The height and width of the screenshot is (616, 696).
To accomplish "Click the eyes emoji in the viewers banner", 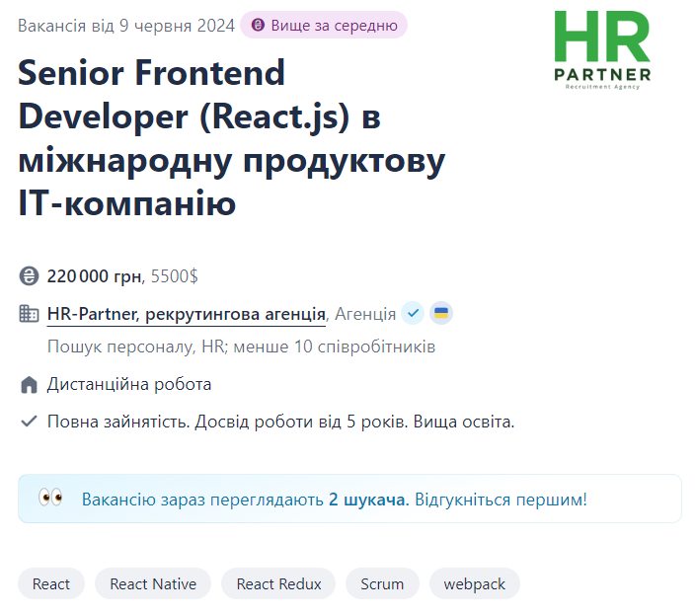I will [50, 498].
